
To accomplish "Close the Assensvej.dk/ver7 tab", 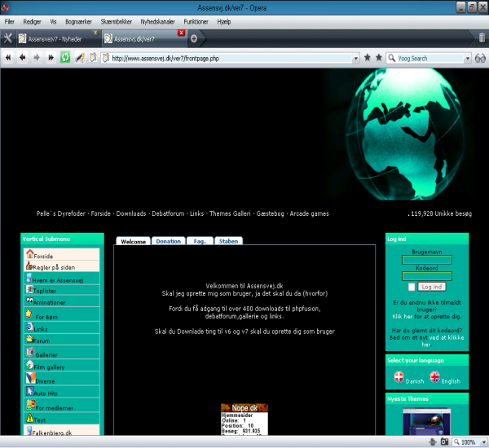I will [181, 33].
